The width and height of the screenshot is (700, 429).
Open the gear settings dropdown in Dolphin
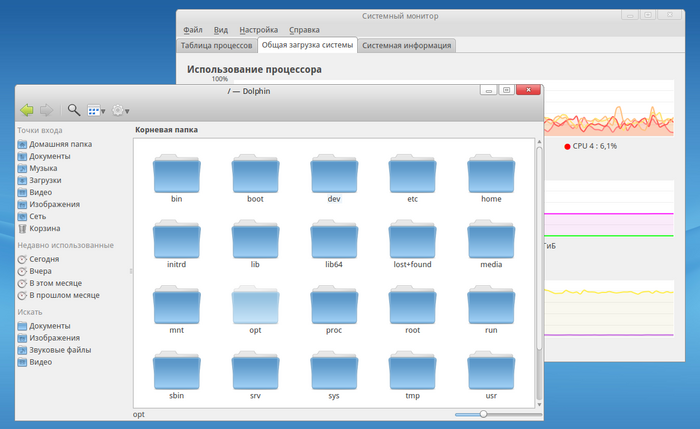(122, 110)
